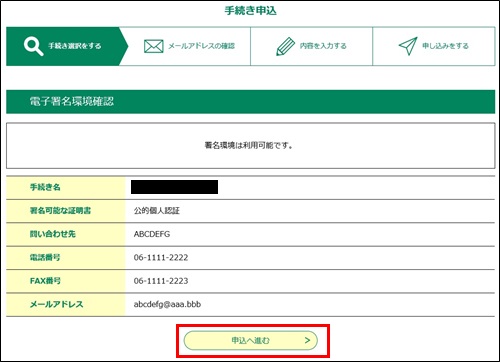Click the 電話番号 label
500x362 pixels.
pos(45,257)
